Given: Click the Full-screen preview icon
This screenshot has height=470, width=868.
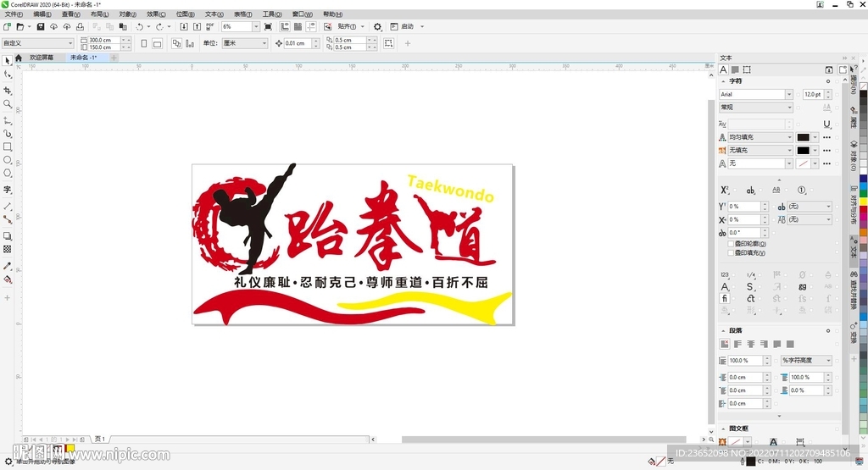Looking at the screenshot, I should click(268, 26).
